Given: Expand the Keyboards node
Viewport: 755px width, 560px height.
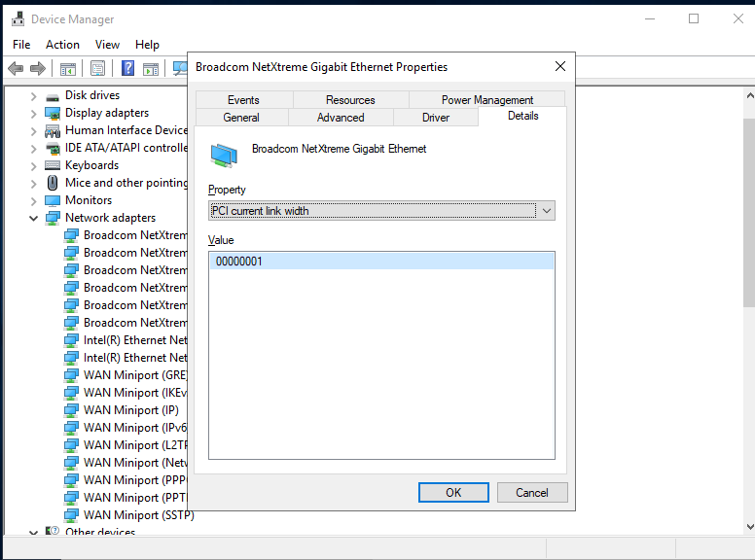Looking at the screenshot, I should click(33, 166).
